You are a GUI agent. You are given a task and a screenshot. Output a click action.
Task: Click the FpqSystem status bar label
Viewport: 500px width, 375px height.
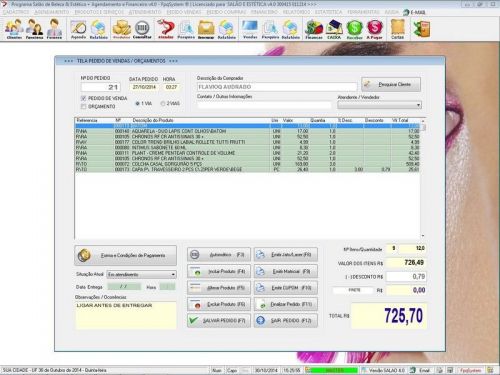(x=470, y=370)
